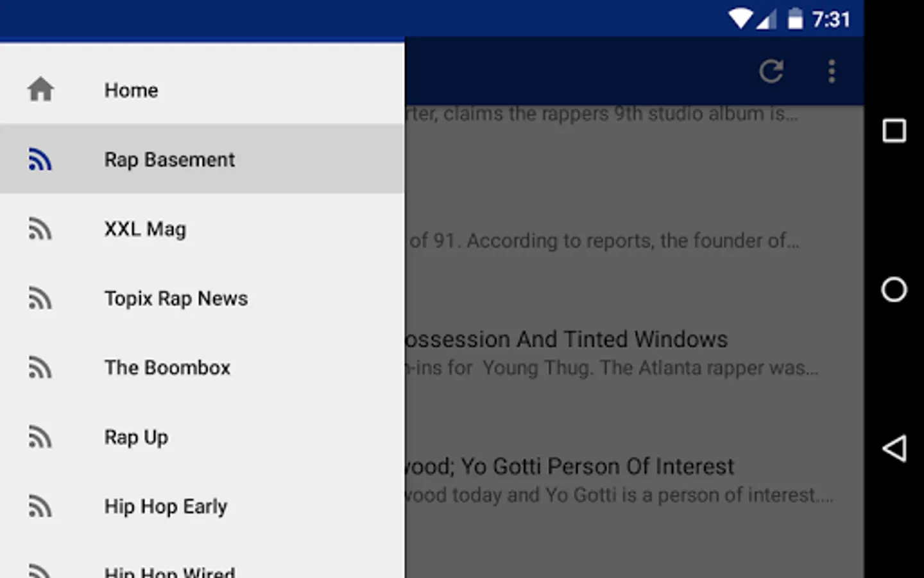Tap the RSS icon beside Rap Up

(40, 437)
